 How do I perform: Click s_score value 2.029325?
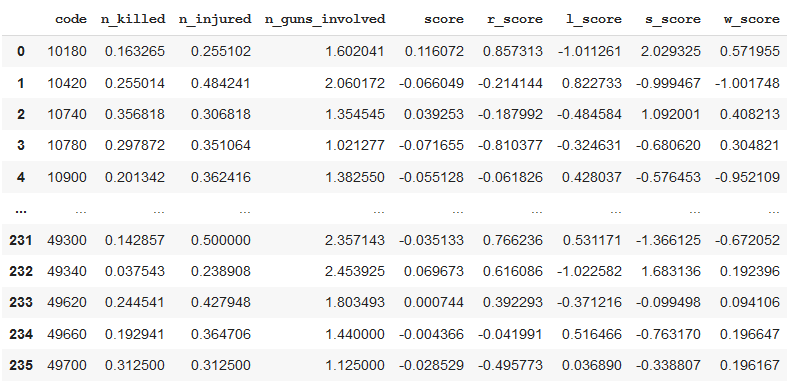pyautogui.click(x=671, y=51)
